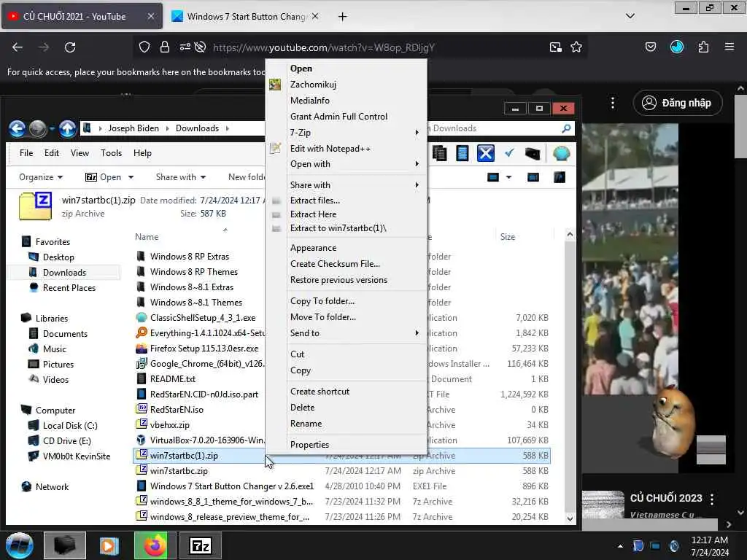747x560 pixels.
Task: Click the Classic Shell settings shell icon
Action: [561, 153]
